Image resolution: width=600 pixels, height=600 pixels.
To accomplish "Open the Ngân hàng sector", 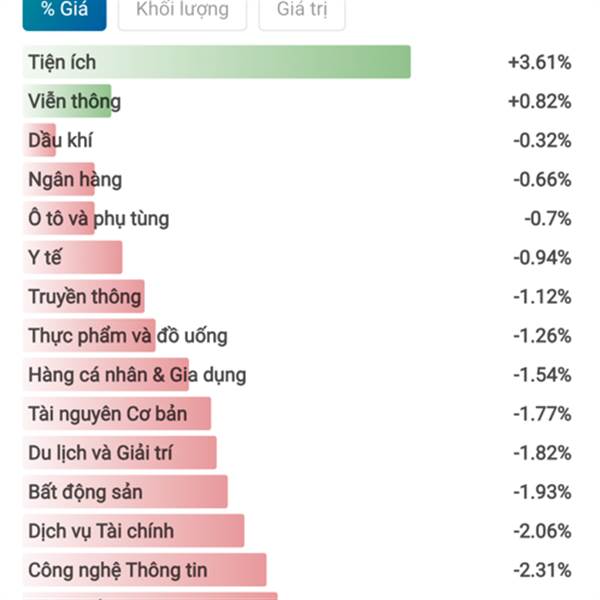I will [x=75, y=179].
